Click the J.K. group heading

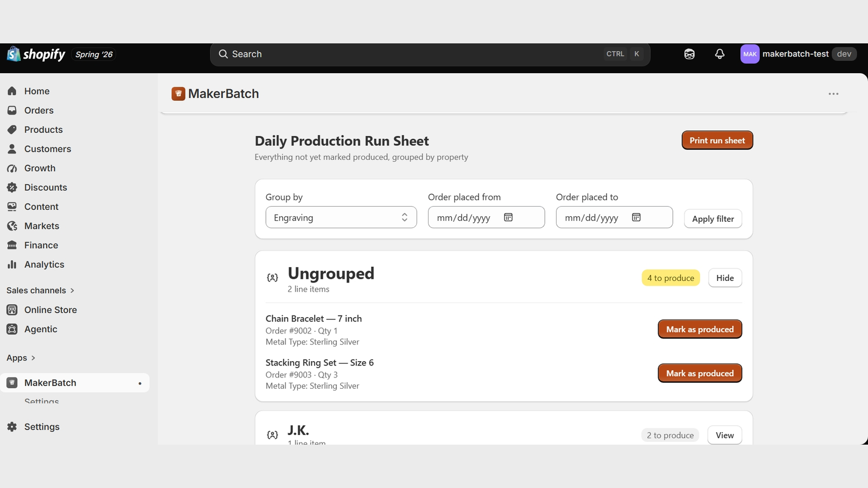click(x=298, y=431)
